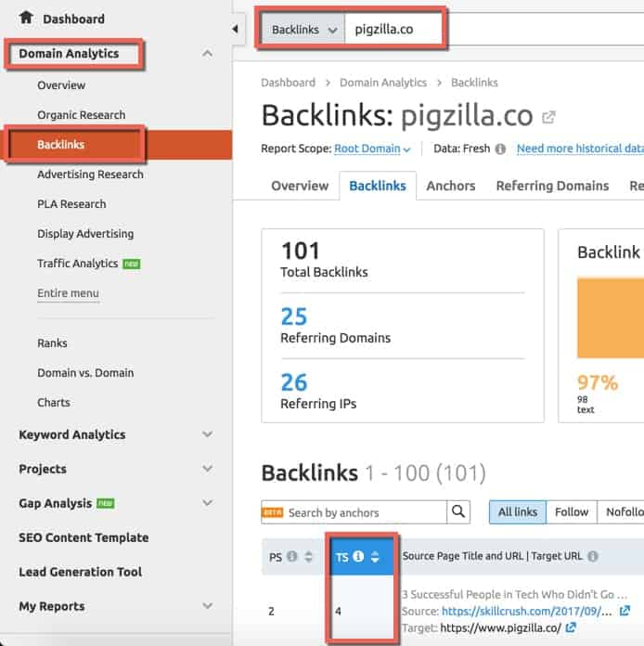Select the Follow links filter
644x646 pixels.
tap(572, 512)
